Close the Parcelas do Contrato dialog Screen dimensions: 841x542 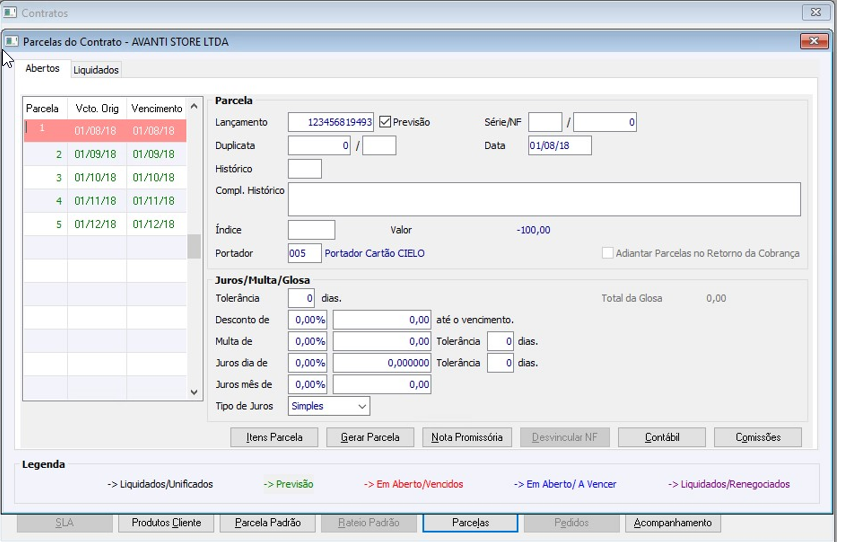(x=812, y=42)
